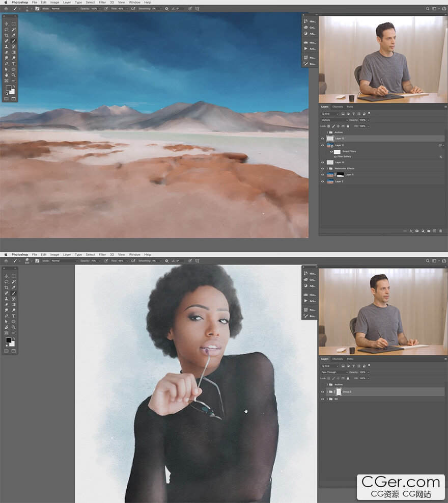Add a layer mask in top Layers panel
The image size is (448, 503).
pos(417,231)
